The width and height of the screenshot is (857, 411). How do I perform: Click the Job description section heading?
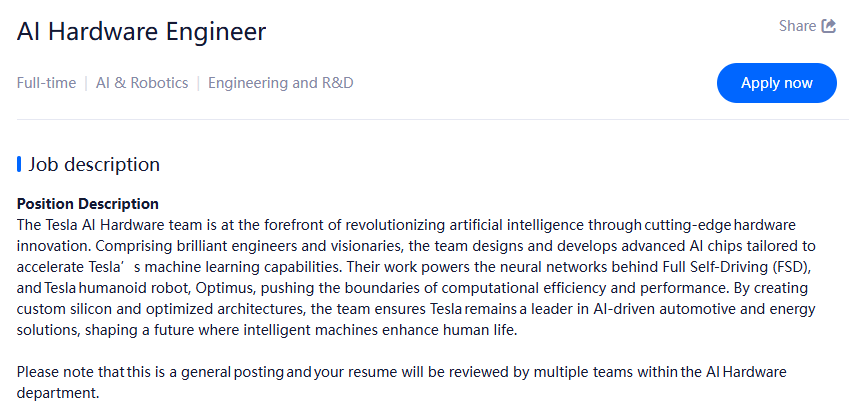94,164
